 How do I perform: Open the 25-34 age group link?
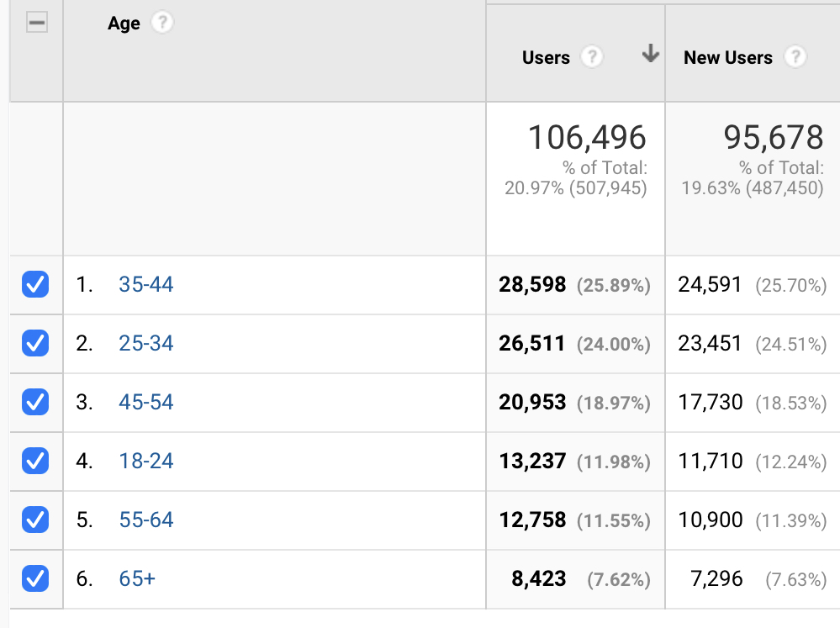[146, 344]
